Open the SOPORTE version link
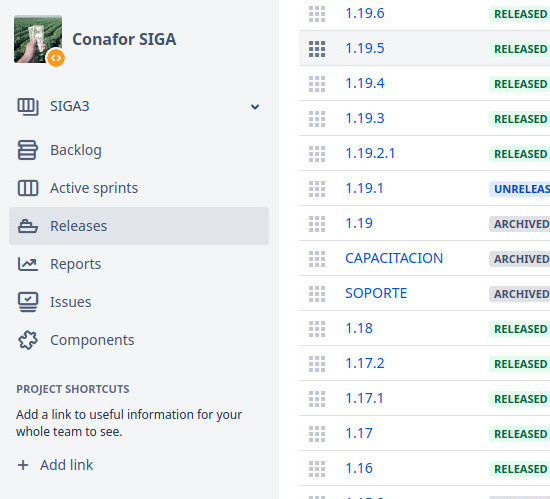Screen dimensions: 550x499 tap(376, 293)
